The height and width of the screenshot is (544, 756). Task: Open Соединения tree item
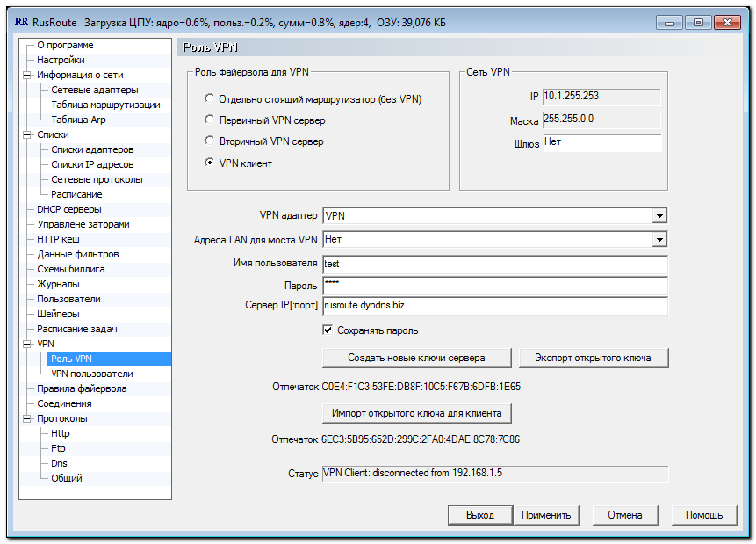pos(64,404)
